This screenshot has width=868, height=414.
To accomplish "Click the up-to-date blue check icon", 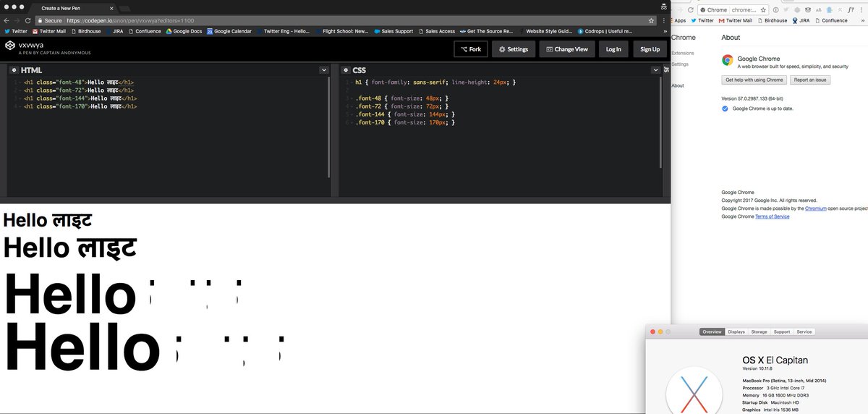I will point(726,108).
